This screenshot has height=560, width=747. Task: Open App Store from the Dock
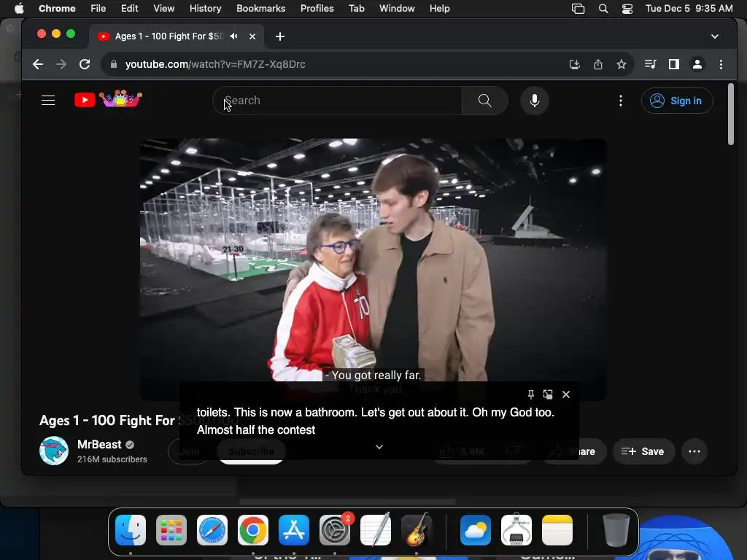point(294,530)
